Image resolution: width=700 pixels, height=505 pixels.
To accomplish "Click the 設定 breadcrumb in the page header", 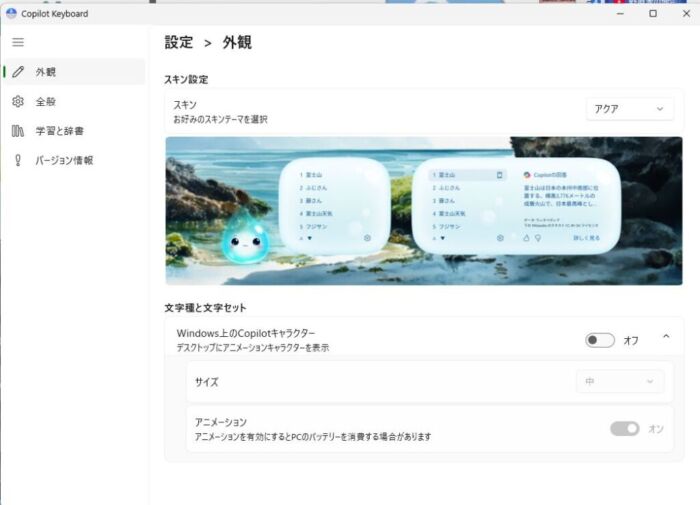I will pyautogui.click(x=179, y=43).
